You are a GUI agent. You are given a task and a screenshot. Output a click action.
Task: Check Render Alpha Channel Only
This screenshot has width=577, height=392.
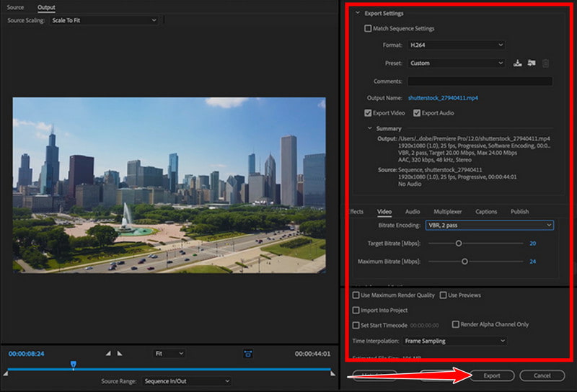click(x=455, y=324)
